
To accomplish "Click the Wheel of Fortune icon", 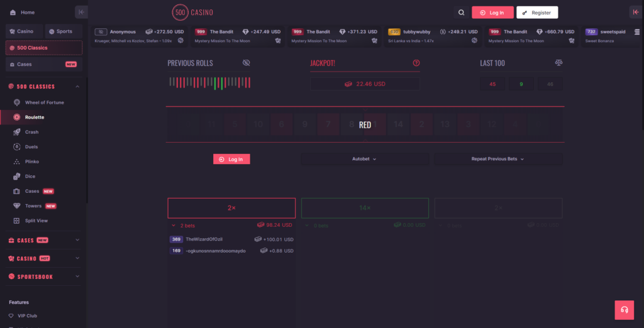I will [x=17, y=102].
